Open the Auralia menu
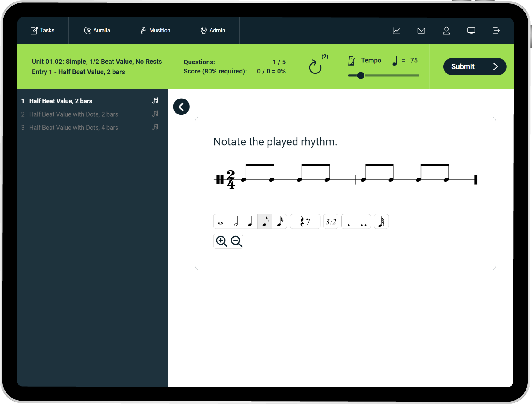Viewport: 532px width, 404px height. coord(97,31)
